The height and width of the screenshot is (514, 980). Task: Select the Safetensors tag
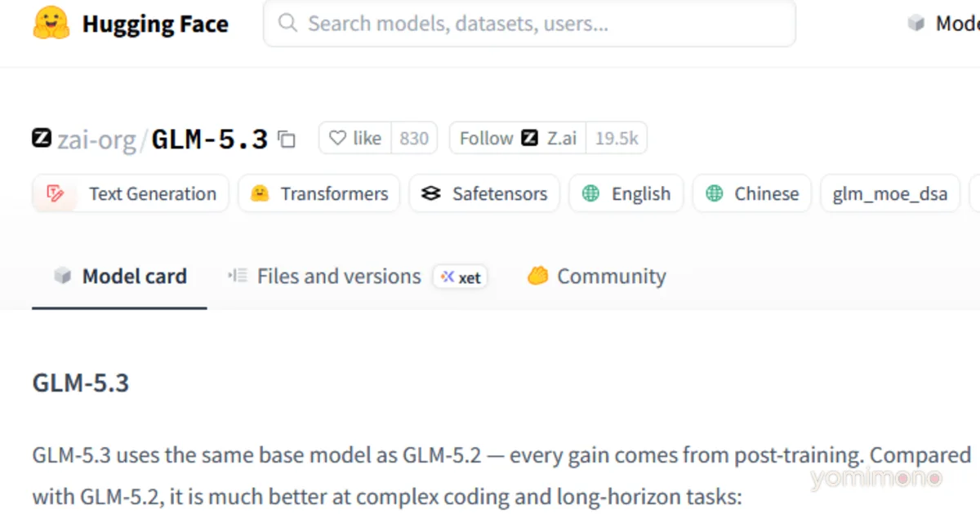coord(484,193)
